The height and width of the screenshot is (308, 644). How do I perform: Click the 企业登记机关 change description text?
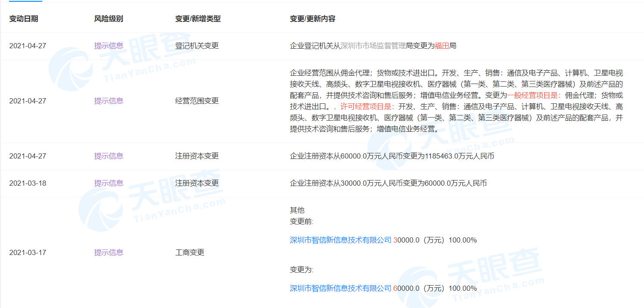click(x=373, y=46)
